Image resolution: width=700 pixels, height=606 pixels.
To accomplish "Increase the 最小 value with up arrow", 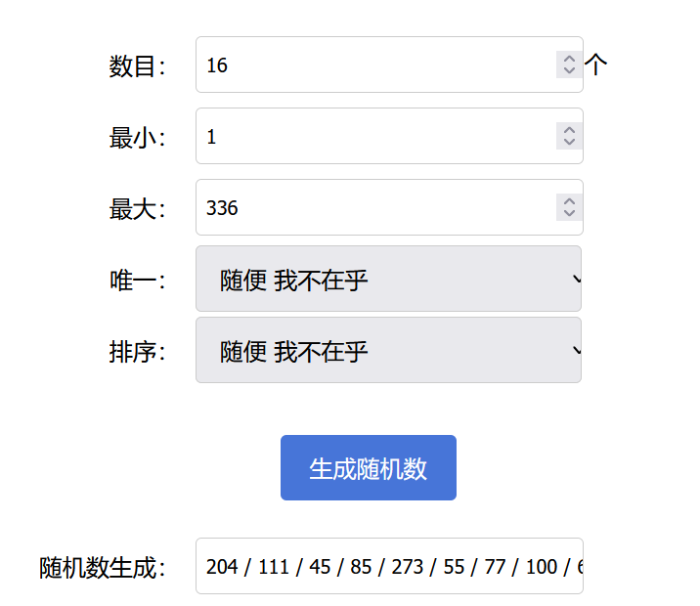I will [569, 130].
